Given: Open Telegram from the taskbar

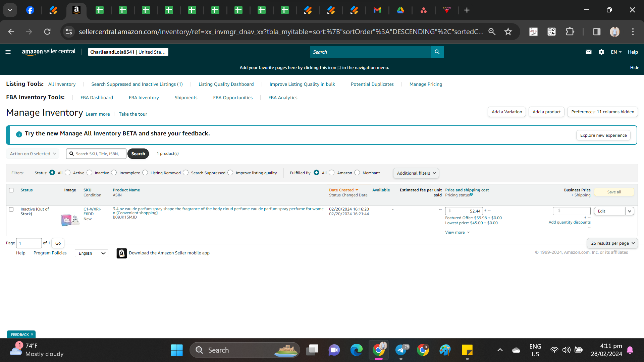Looking at the screenshot, I should point(401,350).
